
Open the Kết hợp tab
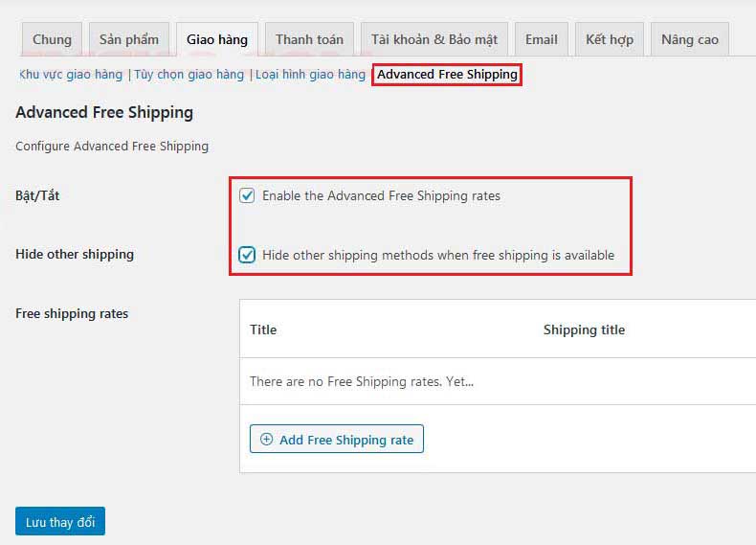610,39
